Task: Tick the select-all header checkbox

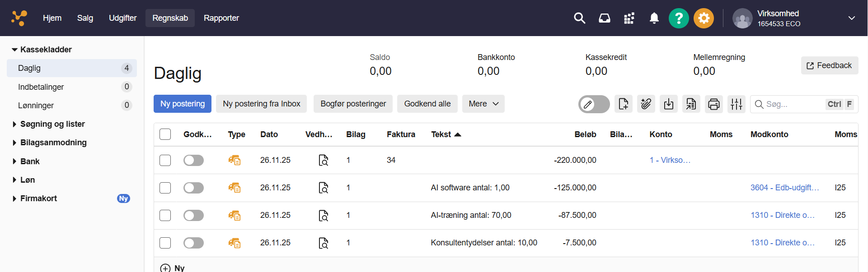Action: [x=165, y=134]
